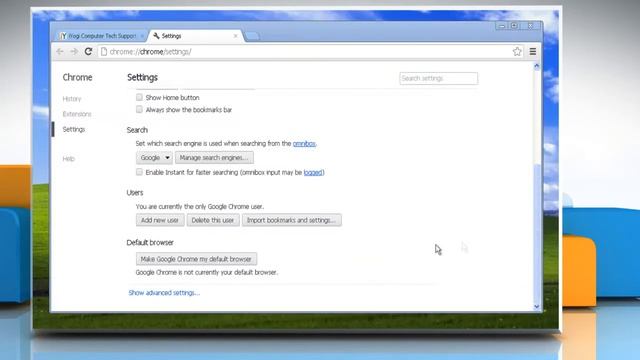Close the Settings tab
This screenshot has width=640, height=360.
(236, 36)
